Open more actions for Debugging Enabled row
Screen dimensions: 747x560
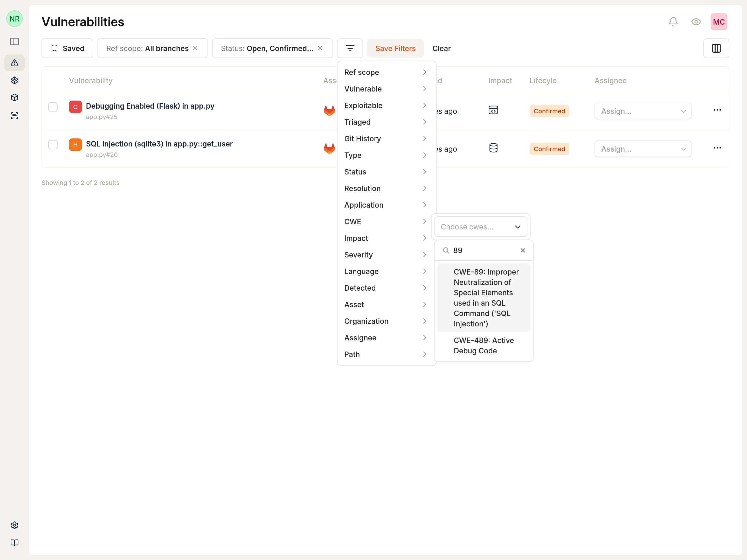tap(717, 110)
